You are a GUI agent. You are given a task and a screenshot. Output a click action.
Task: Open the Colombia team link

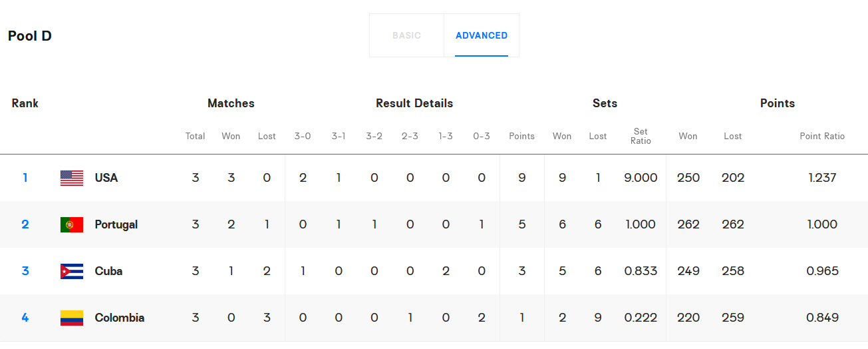[x=120, y=318]
